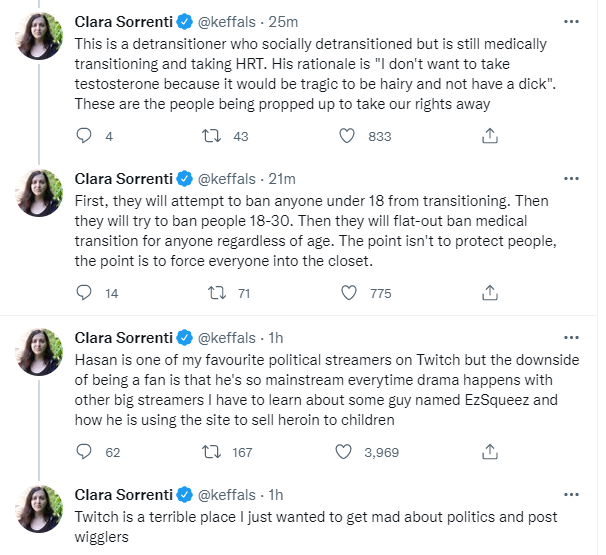Open more options on first tweet
This screenshot has width=606, height=555.
[570, 21]
